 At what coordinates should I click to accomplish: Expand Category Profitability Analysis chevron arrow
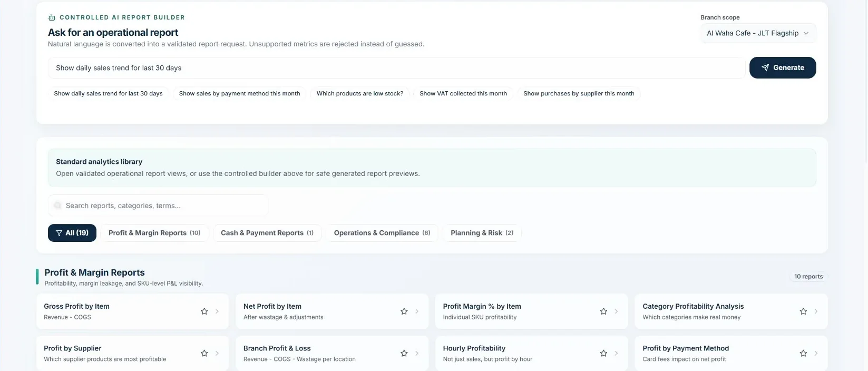816,311
